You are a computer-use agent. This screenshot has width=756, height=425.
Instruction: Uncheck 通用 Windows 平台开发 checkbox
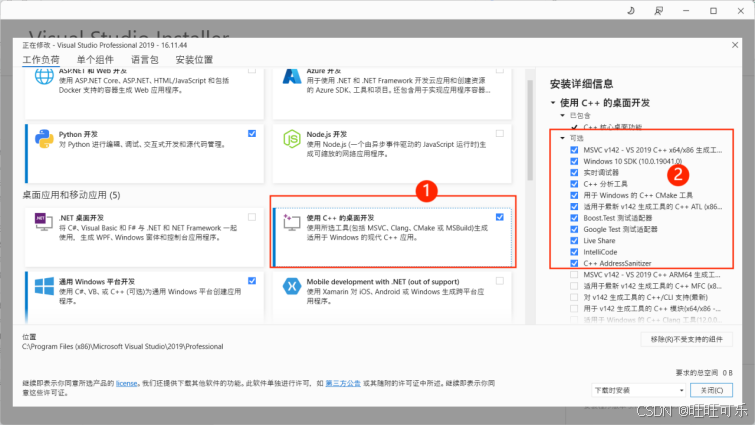click(x=252, y=281)
